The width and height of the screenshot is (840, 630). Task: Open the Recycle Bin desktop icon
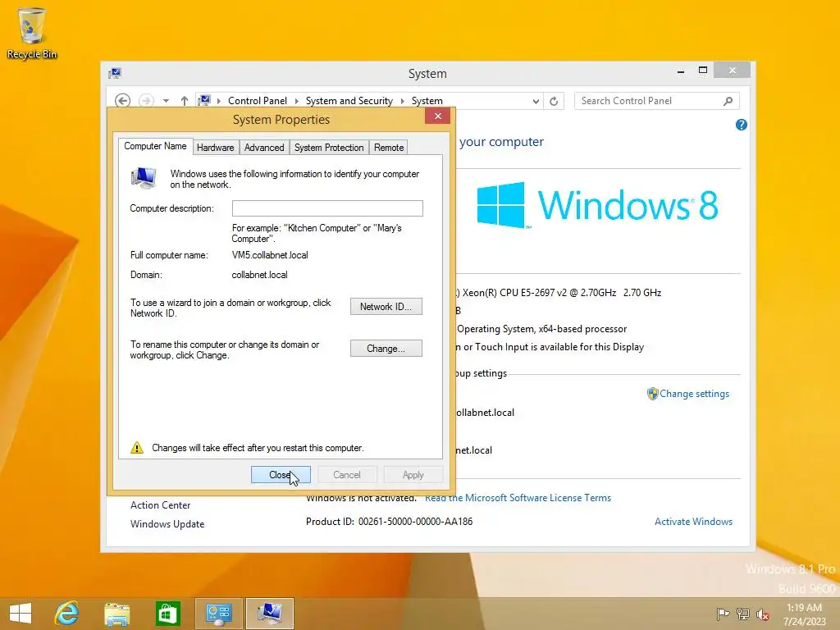32,33
